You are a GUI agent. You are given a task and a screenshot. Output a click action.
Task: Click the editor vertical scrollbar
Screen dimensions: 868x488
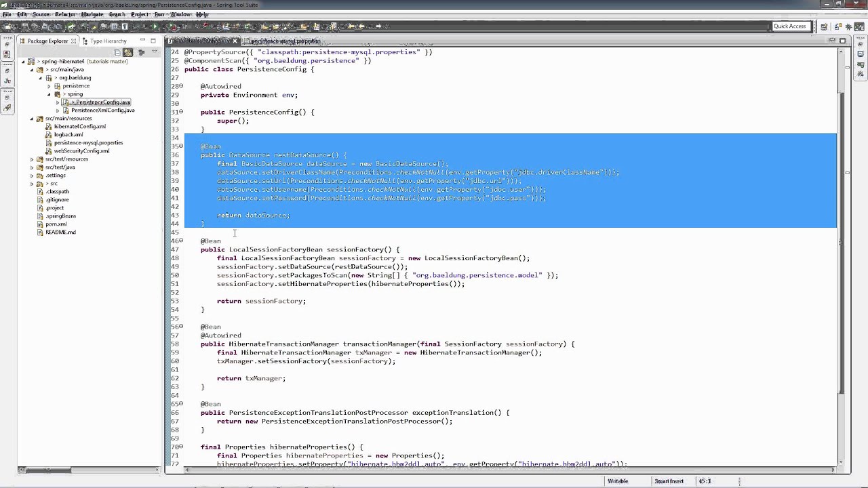point(842,256)
